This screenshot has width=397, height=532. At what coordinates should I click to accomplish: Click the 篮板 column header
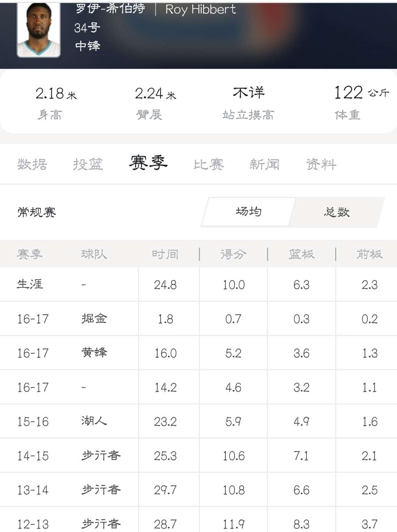pos(301,254)
